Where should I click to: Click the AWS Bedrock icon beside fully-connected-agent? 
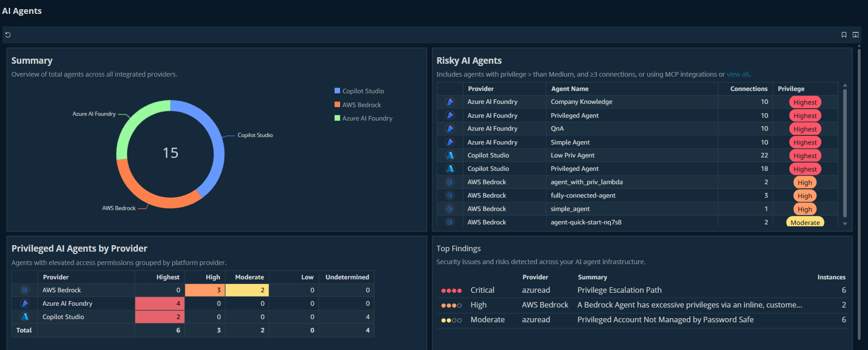point(450,195)
